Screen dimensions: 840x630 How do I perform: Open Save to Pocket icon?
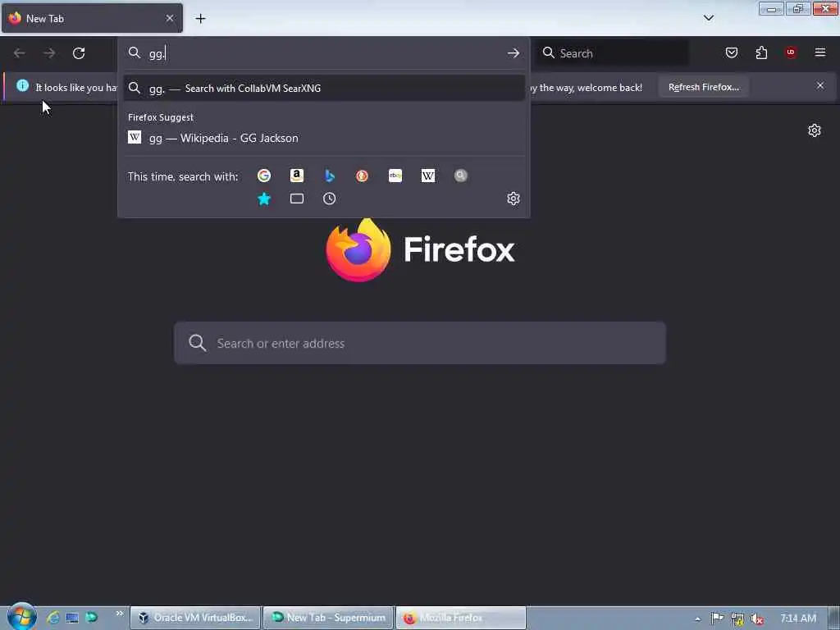(732, 52)
